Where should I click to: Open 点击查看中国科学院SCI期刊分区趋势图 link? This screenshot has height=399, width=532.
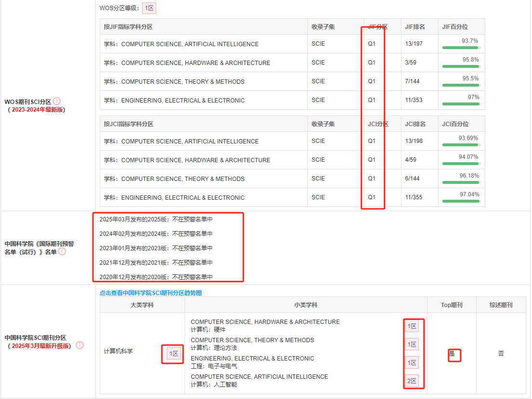(151, 293)
